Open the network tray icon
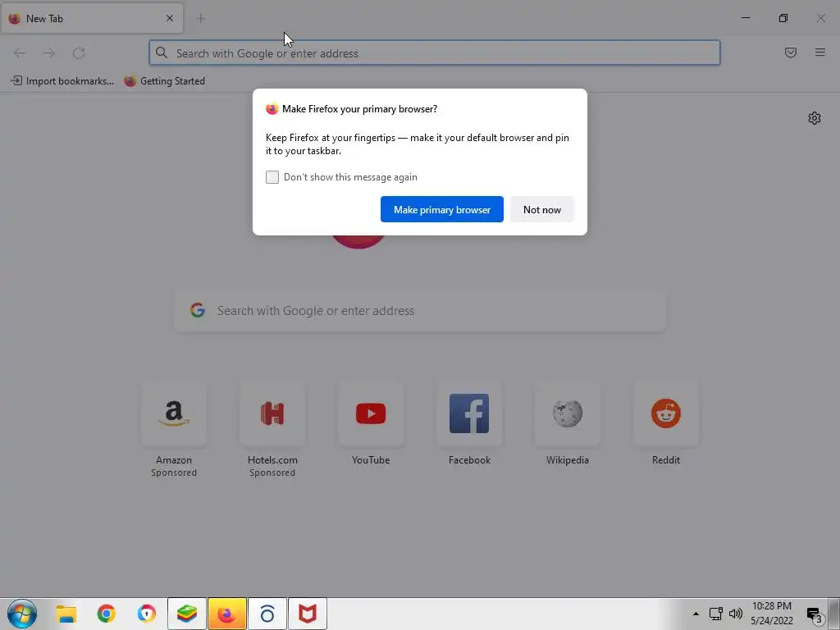 pyautogui.click(x=715, y=614)
